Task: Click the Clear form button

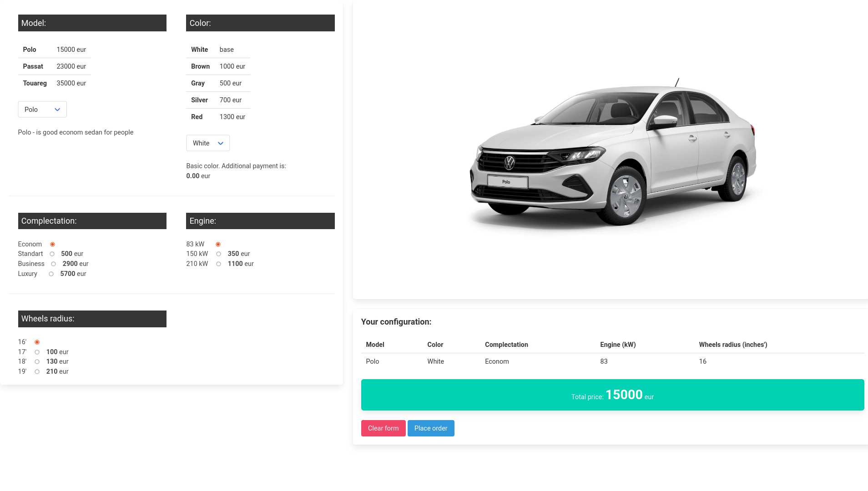Action: point(383,428)
